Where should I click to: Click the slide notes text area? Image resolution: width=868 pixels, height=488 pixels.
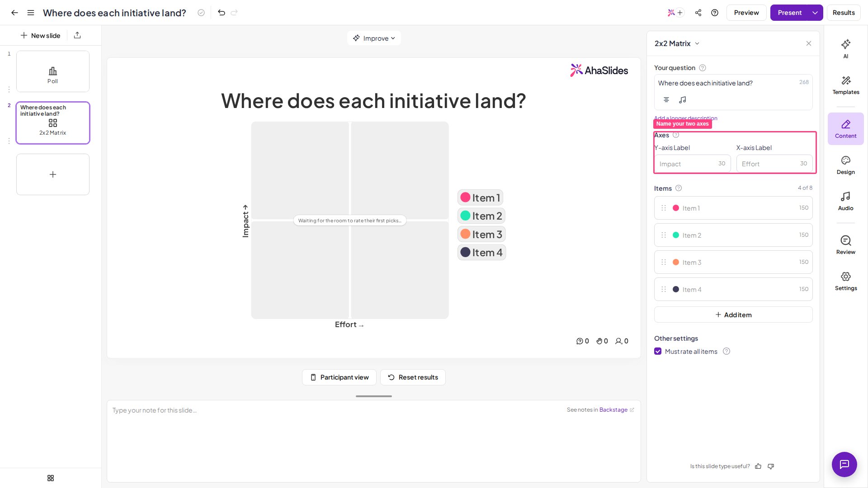pos(373,441)
